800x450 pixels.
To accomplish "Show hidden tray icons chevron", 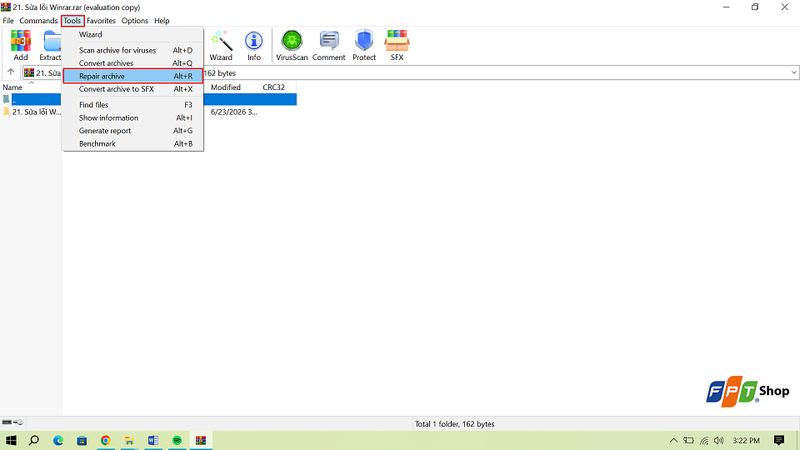I will (x=673, y=440).
